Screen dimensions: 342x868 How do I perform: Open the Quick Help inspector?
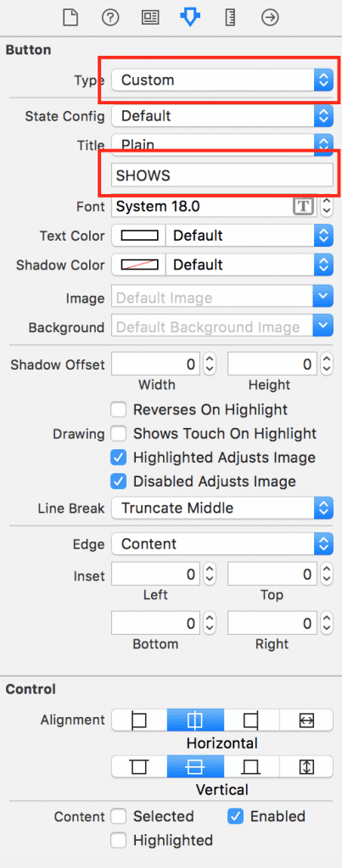(x=110, y=18)
